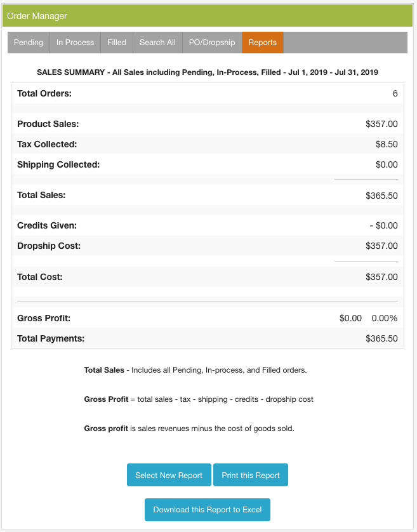Click the Credits Given row label
The image size is (417, 532).
[x=47, y=225]
